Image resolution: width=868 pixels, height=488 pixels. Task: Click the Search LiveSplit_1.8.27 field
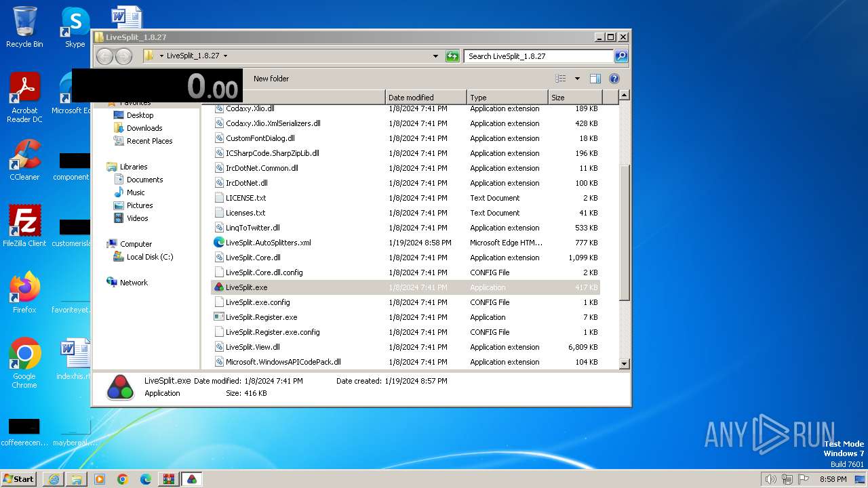pos(539,56)
